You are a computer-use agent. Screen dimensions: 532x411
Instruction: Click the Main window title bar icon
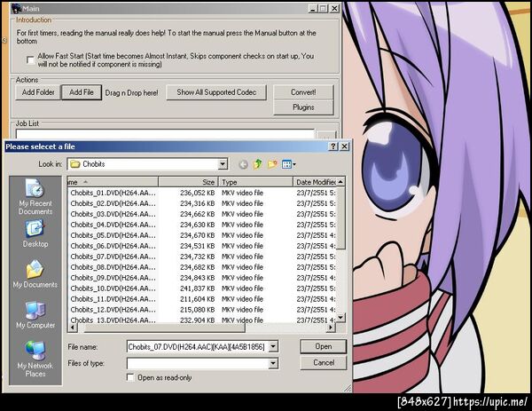tap(16, 8)
